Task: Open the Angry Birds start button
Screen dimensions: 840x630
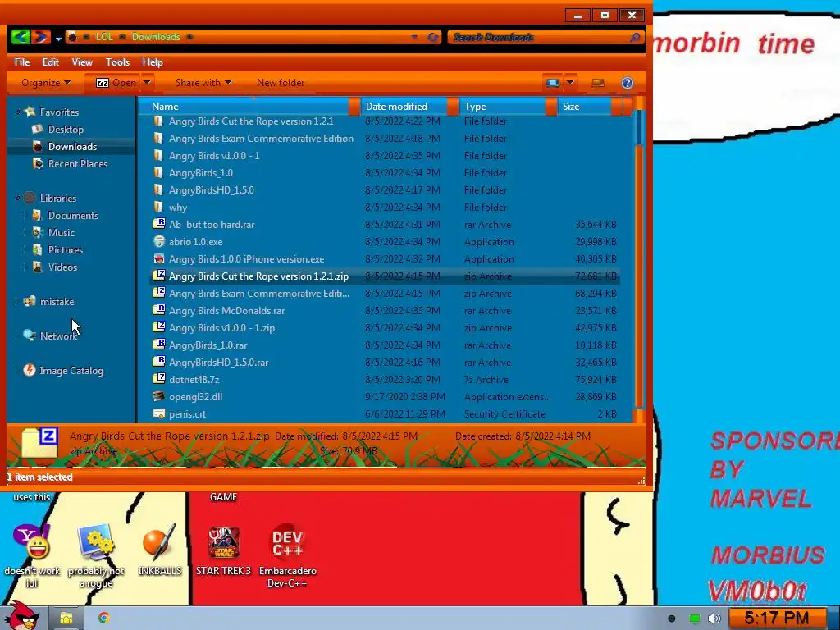Action: click(22, 615)
